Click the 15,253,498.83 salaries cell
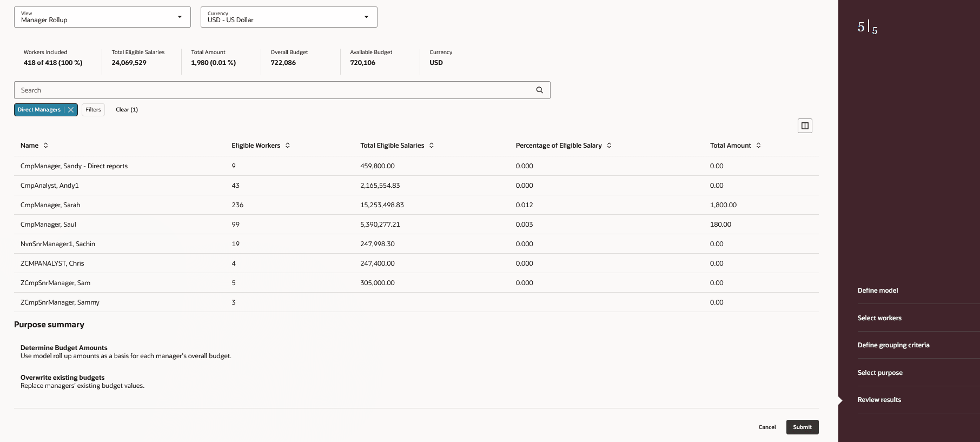 [382, 205]
